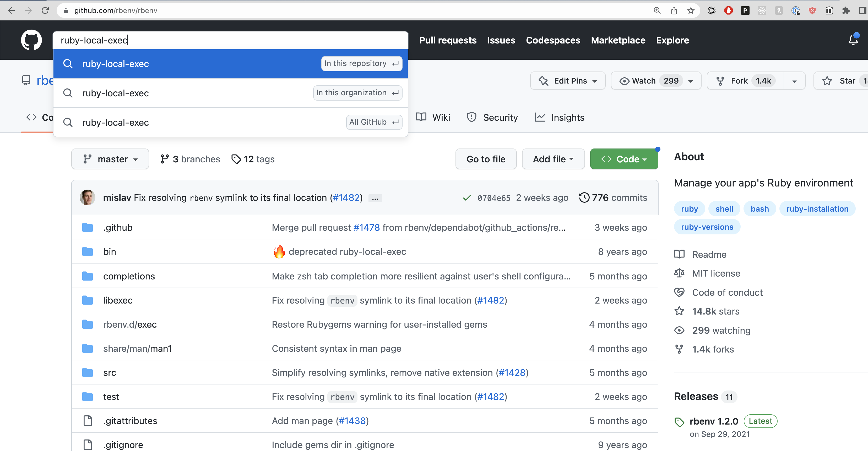Screen dimensions: 868x451
Task: Click the bash topic tag
Action: (x=759, y=209)
